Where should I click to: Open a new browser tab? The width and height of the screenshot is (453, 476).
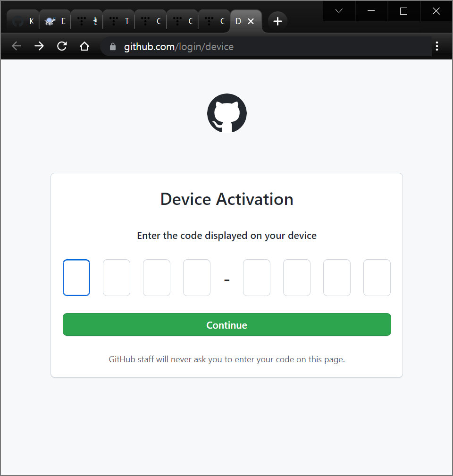pyautogui.click(x=277, y=21)
